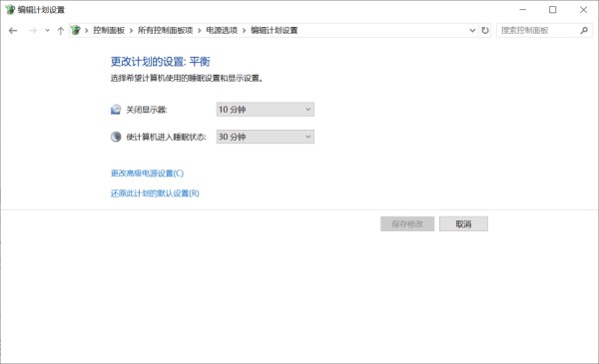The image size is (599, 364).
Task: Click the 更改计划的设置: 平衡 heading
Action: [161, 62]
